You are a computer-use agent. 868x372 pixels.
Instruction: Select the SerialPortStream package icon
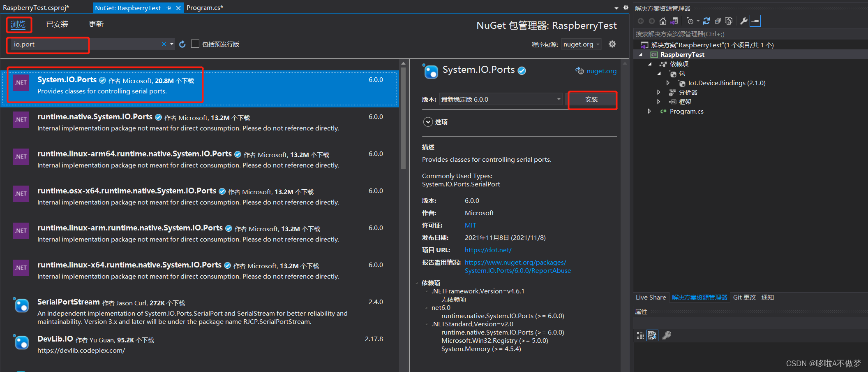pyautogui.click(x=21, y=305)
